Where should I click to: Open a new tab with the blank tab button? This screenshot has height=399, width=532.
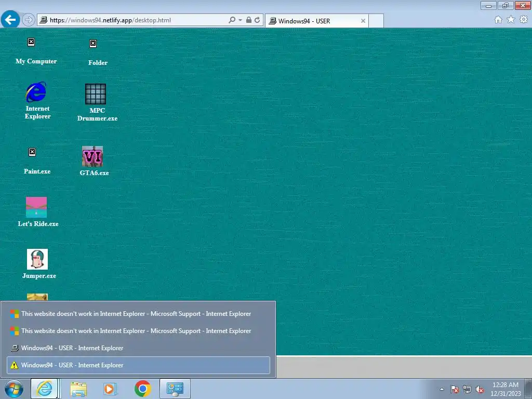pos(376,21)
